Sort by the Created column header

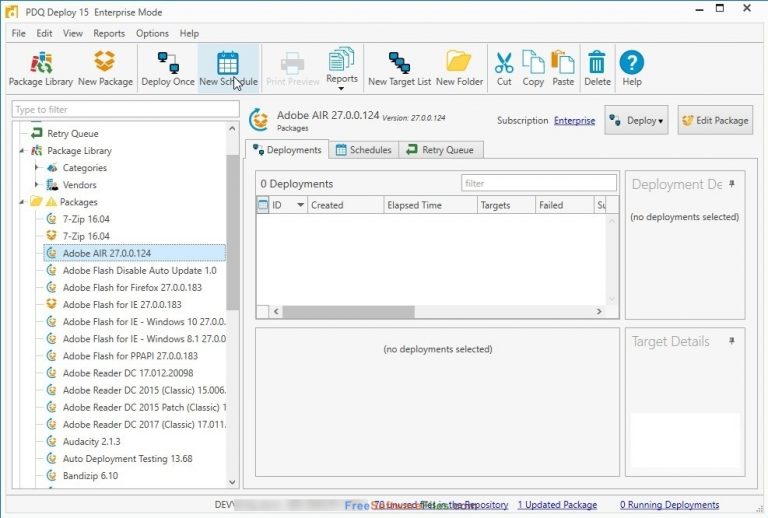[x=345, y=205]
